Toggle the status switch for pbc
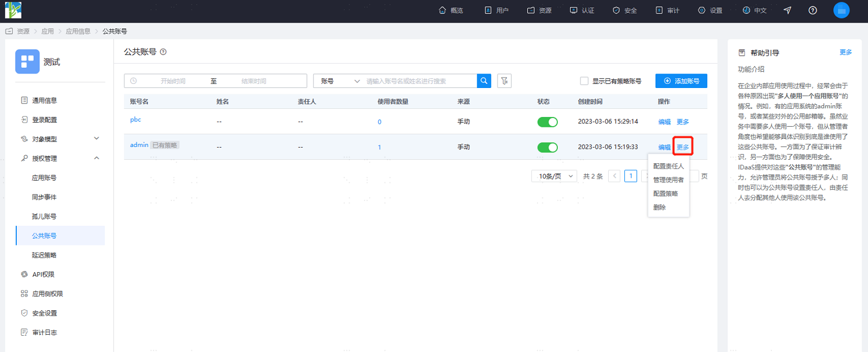 coord(547,122)
